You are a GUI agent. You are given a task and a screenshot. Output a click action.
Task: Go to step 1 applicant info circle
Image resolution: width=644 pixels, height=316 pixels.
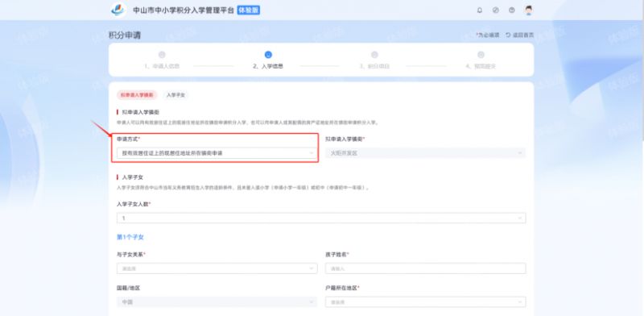coord(162,55)
